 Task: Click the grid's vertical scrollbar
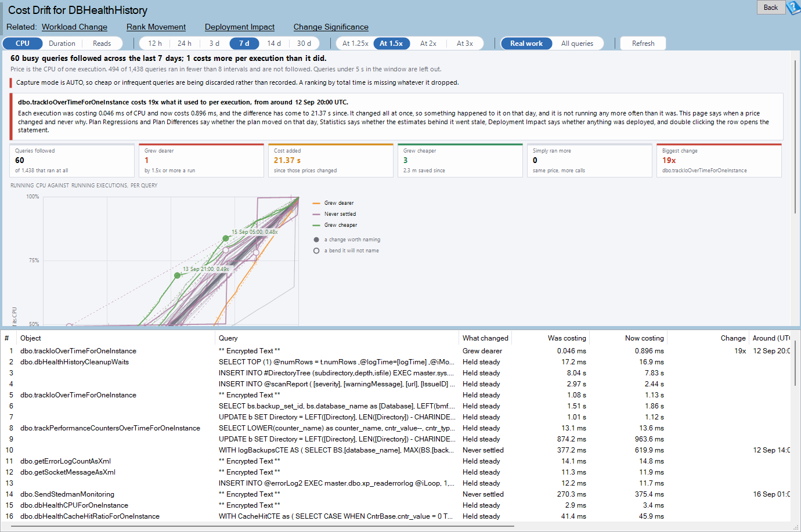click(795, 363)
